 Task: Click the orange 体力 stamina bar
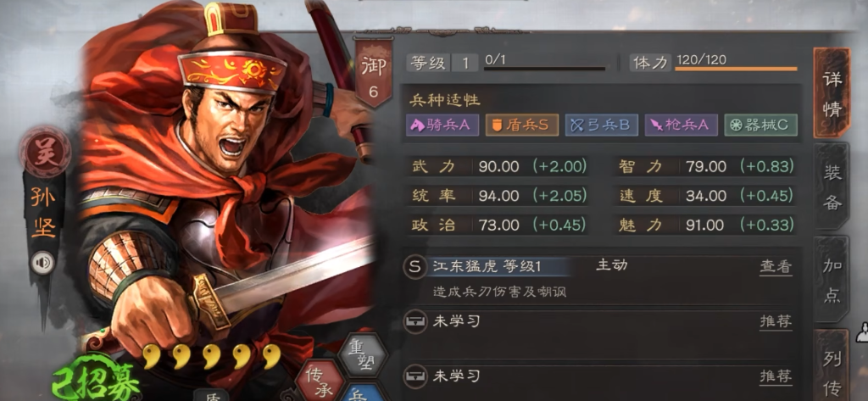(x=736, y=70)
